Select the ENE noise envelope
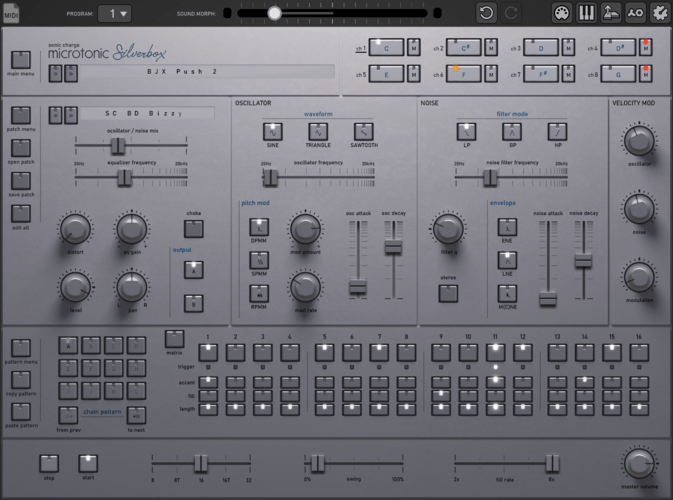 (x=507, y=227)
